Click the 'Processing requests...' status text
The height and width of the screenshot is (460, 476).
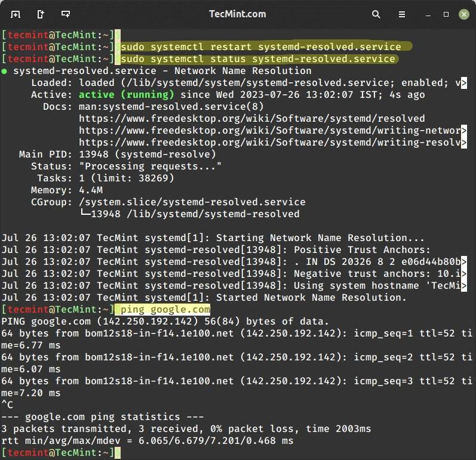click(151, 166)
